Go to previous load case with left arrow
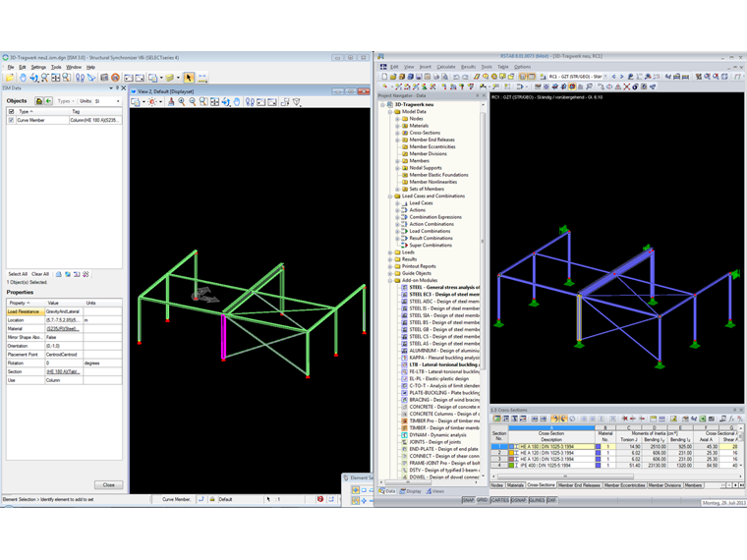 (x=613, y=77)
